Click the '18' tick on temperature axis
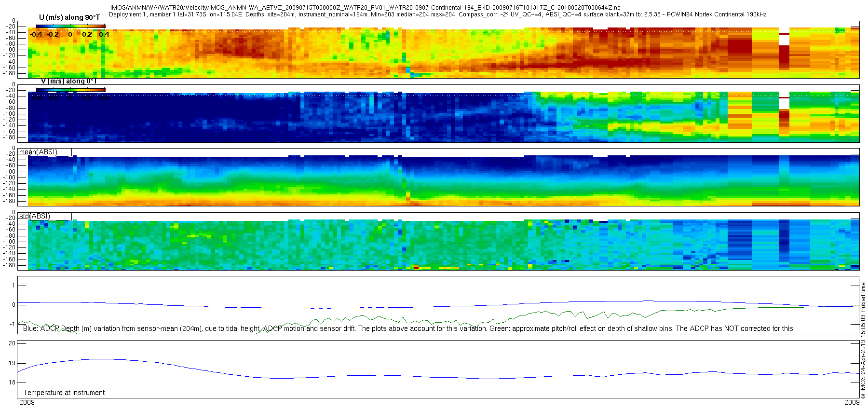Viewport: 868px width, 410px height. click(13, 383)
